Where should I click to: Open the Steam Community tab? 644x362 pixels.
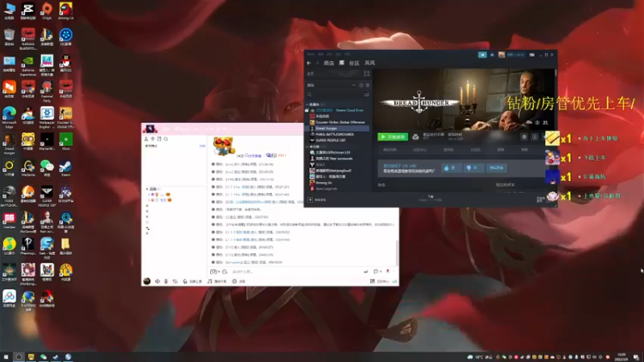[x=354, y=63]
